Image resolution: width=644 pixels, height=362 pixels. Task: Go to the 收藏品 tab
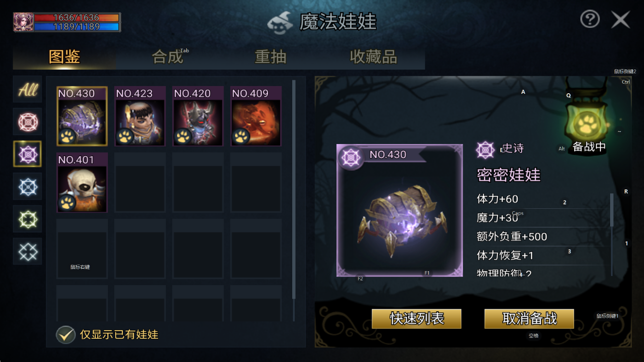[x=374, y=57]
